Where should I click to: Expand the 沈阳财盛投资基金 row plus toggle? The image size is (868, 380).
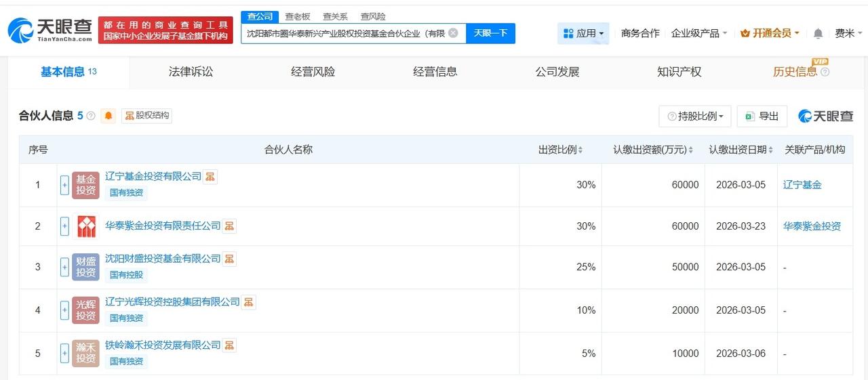(x=64, y=267)
